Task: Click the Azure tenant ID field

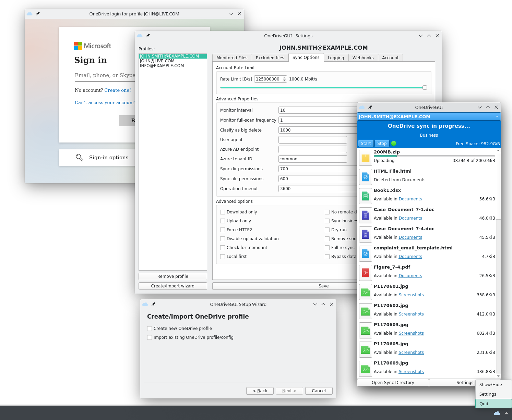Action: point(313,159)
